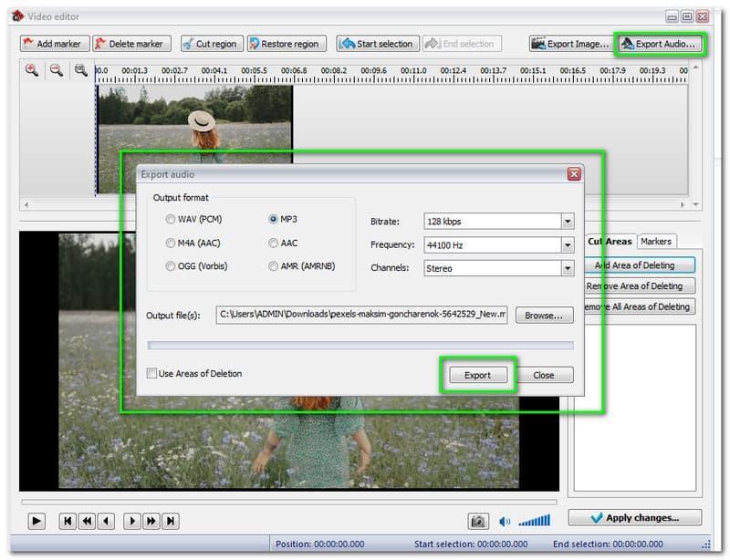730x560 pixels.
Task: Click the Cut region button
Action: 212,44
